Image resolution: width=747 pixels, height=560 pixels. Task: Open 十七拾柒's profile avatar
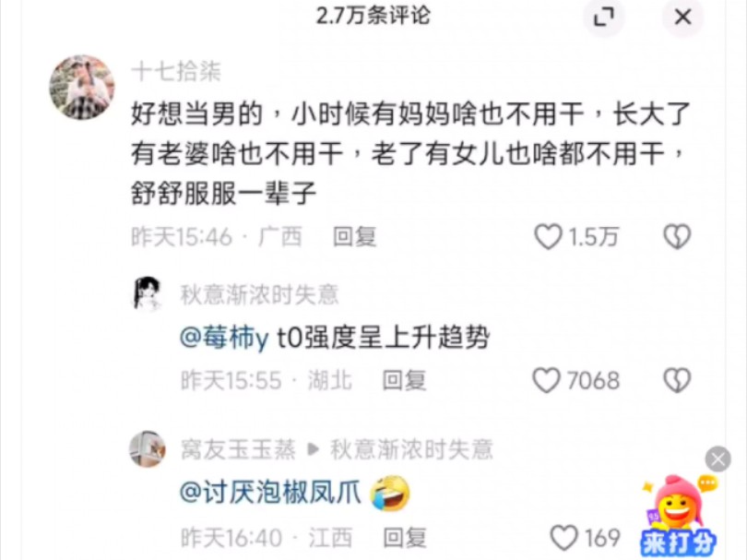tap(82, 88)
